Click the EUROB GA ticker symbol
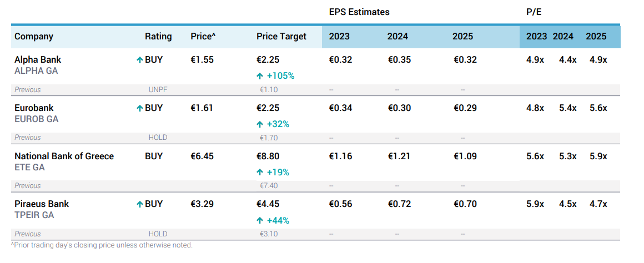 [x=36, y=119]
